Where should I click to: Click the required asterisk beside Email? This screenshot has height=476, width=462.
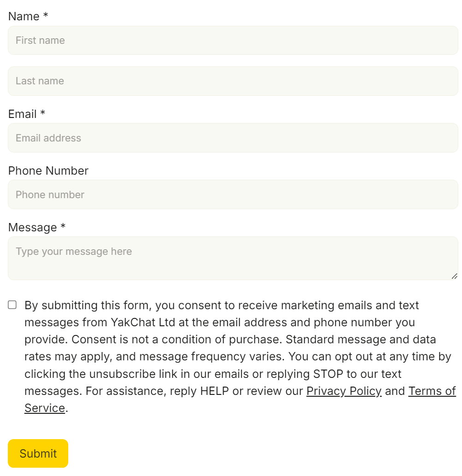[43, 112]
